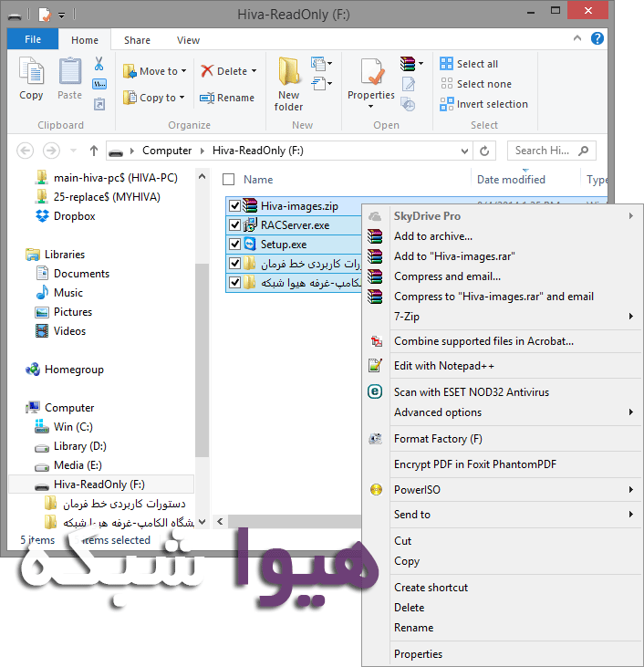Expand the Copy to dropdown
The image size is (644, 667).
pos(182,98)
